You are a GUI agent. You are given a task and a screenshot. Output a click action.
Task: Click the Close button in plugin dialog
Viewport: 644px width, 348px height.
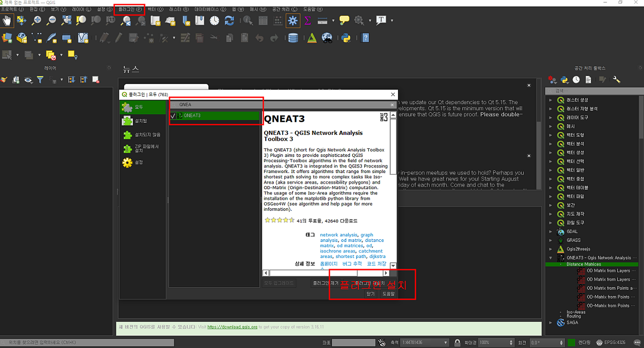371,294
